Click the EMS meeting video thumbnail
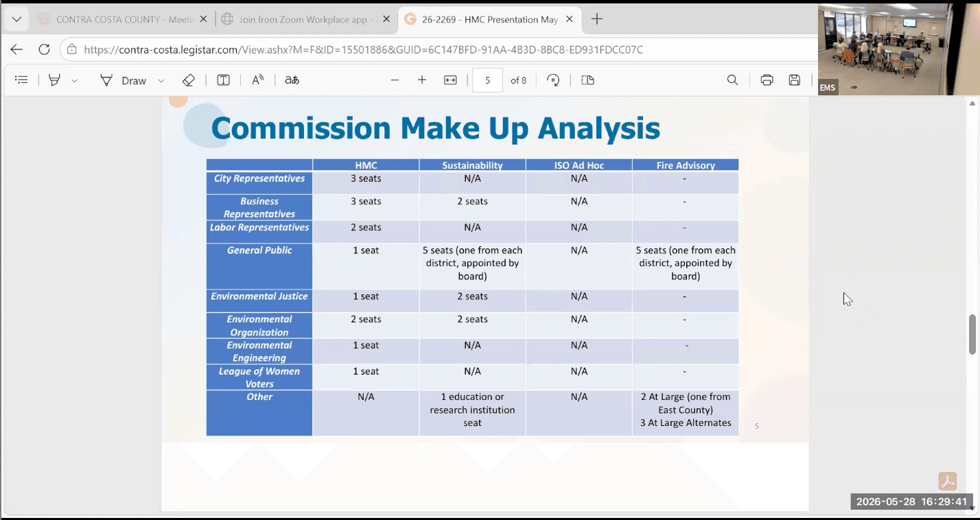980x520 pixels. pyautogui.click(x=899, y=49)
